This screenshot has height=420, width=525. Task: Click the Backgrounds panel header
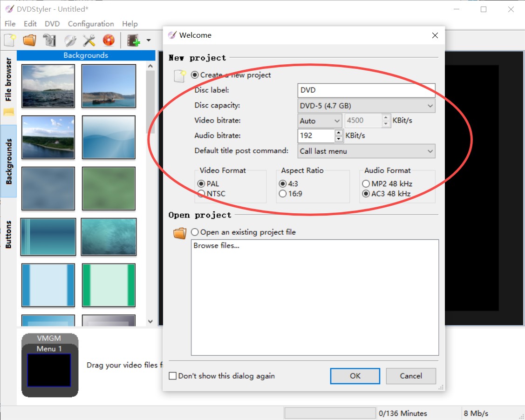click(86, 55)
